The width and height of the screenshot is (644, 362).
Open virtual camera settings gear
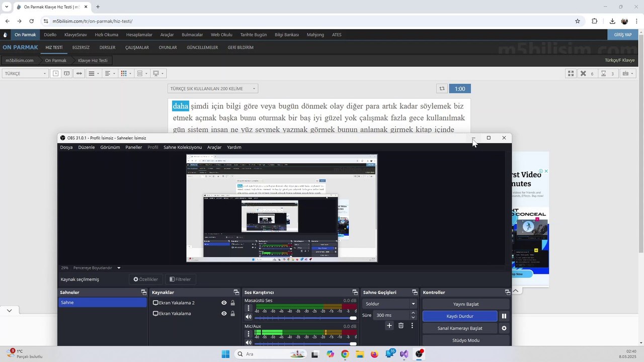[504, 328]
